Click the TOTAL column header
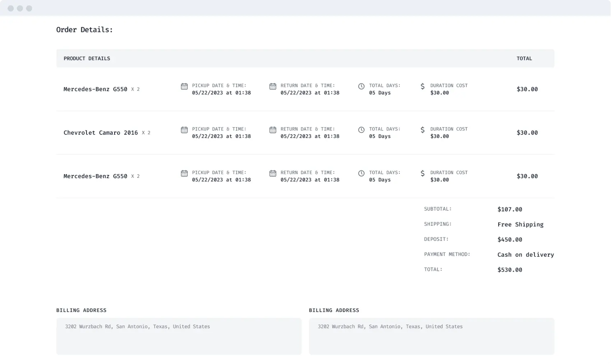The image size is (611, 364). (x=524, y=59)
